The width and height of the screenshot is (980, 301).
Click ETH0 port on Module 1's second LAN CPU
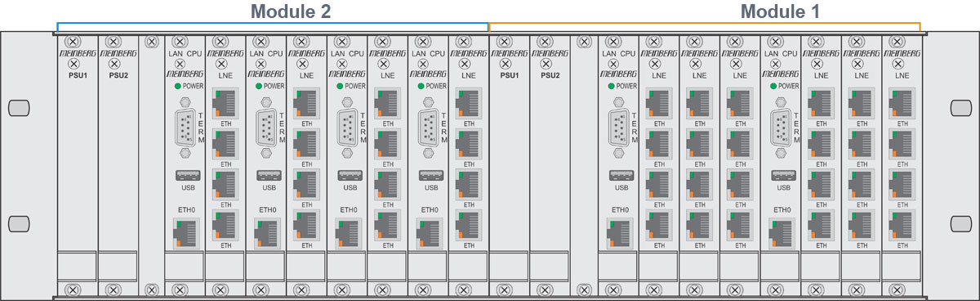click(x=781, y=234)
